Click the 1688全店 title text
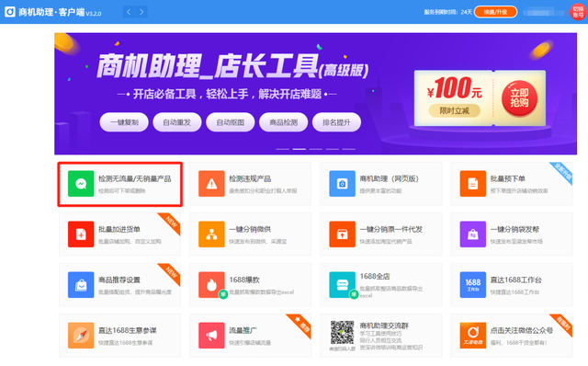The height and width of the screenshot is (366, 588). pyautogui.click(x=375, y=276)
